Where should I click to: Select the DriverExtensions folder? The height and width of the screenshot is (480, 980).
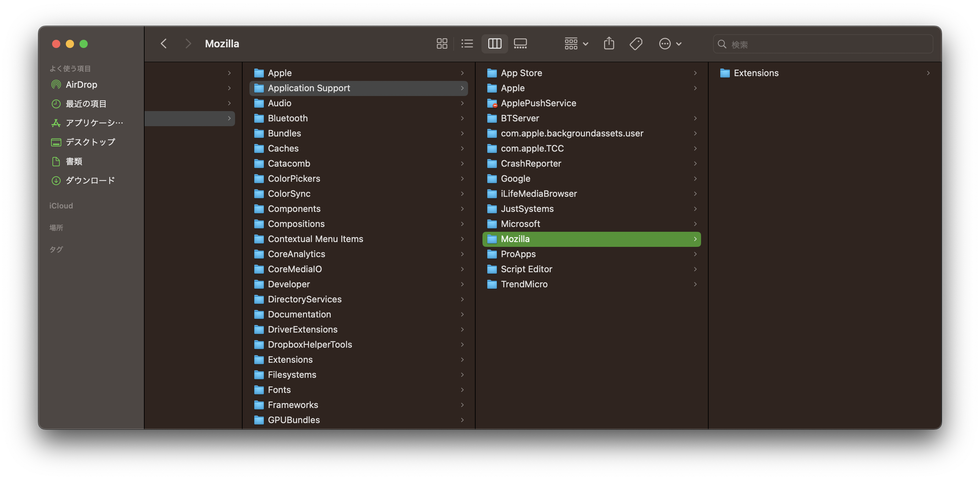(x=358, y=329)
